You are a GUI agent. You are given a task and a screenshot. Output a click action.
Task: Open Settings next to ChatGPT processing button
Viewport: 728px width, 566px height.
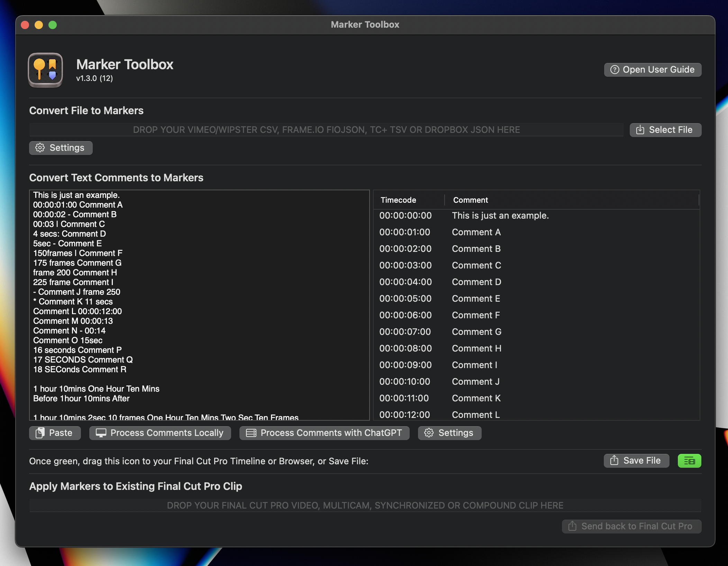[449, 433]
